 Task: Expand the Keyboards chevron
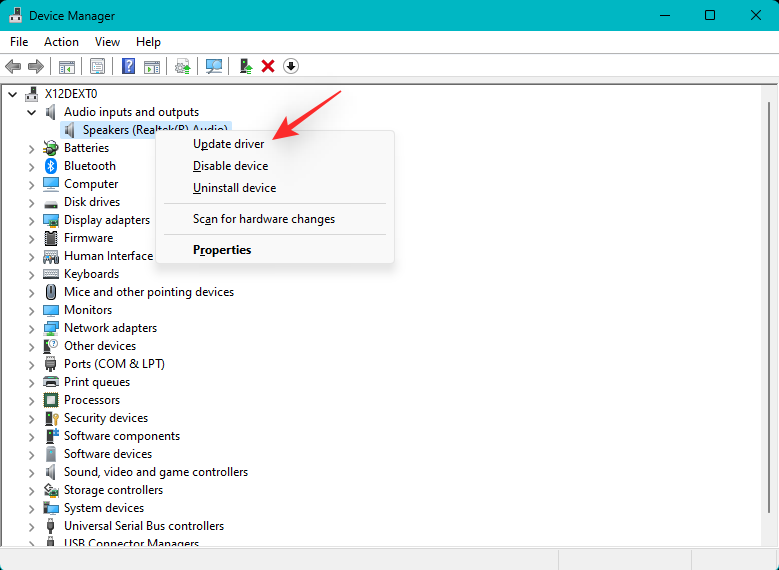[31, 274]
